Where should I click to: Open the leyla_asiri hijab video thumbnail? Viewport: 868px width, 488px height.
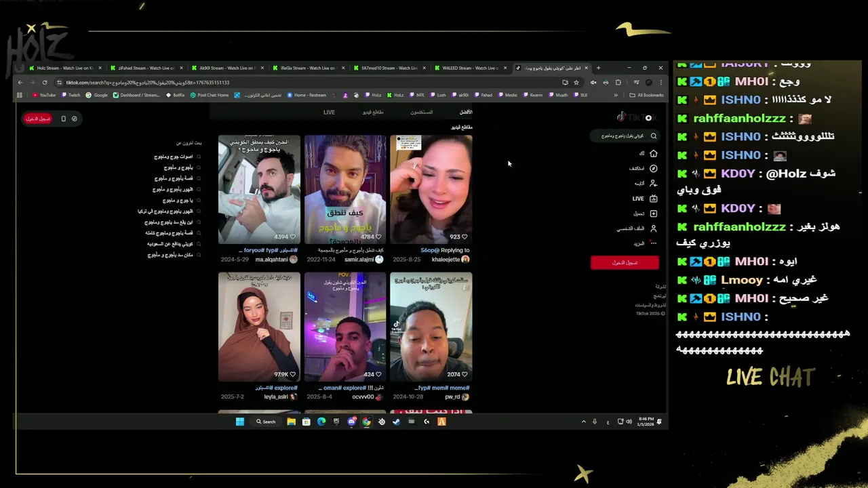[259, 327]
